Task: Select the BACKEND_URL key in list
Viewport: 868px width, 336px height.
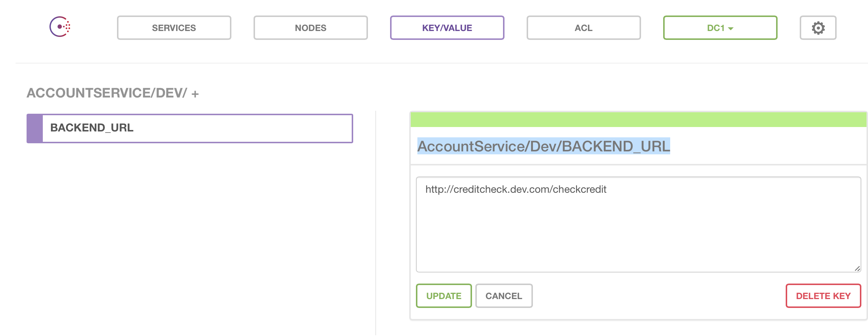Action: click(x=197, y=128)
